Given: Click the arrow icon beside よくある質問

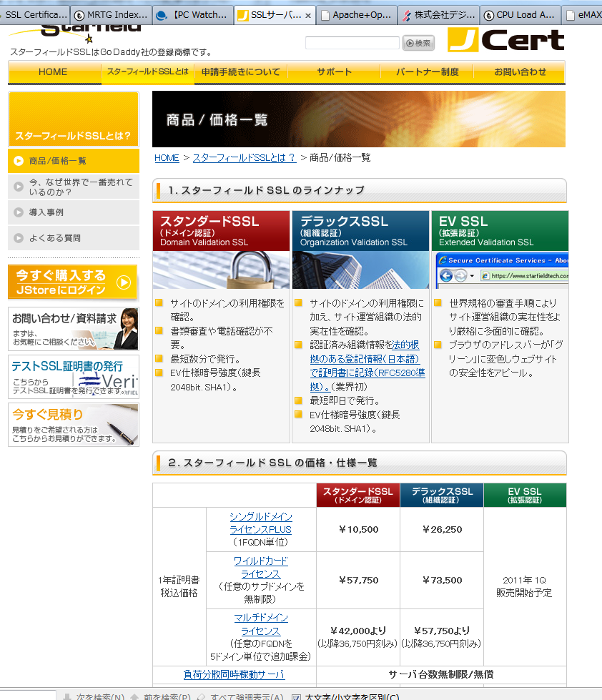Looking at the screenshot, I should click(x=19, y=238).
